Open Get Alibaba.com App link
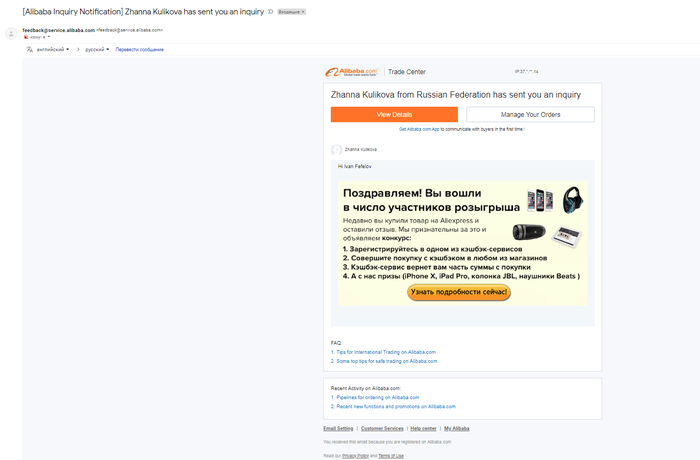The image size is (700, 460). tap(419, 130)
